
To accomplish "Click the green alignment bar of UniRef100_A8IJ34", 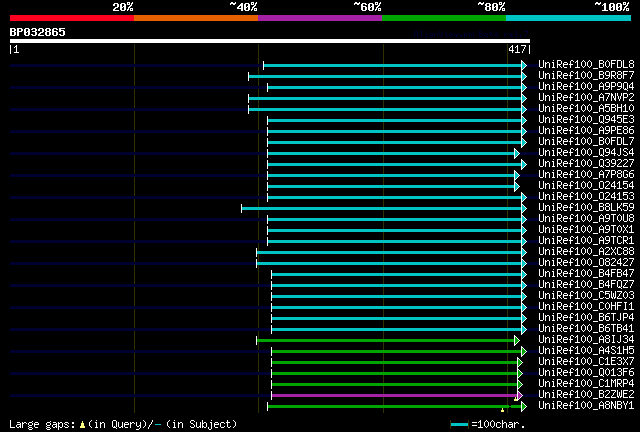I will pos(385,340).
